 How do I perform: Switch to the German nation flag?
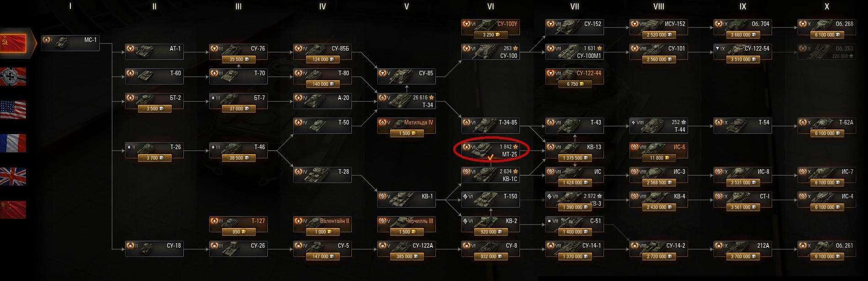(x=13, y=77)
